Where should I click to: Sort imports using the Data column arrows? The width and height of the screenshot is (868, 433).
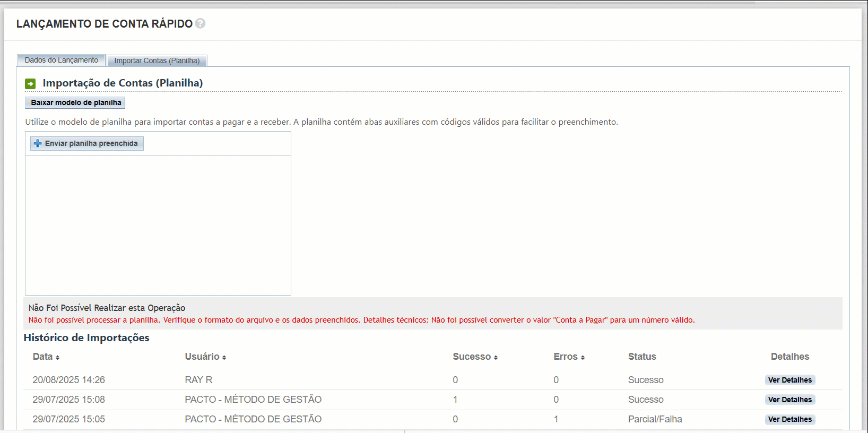coord(57,358)
